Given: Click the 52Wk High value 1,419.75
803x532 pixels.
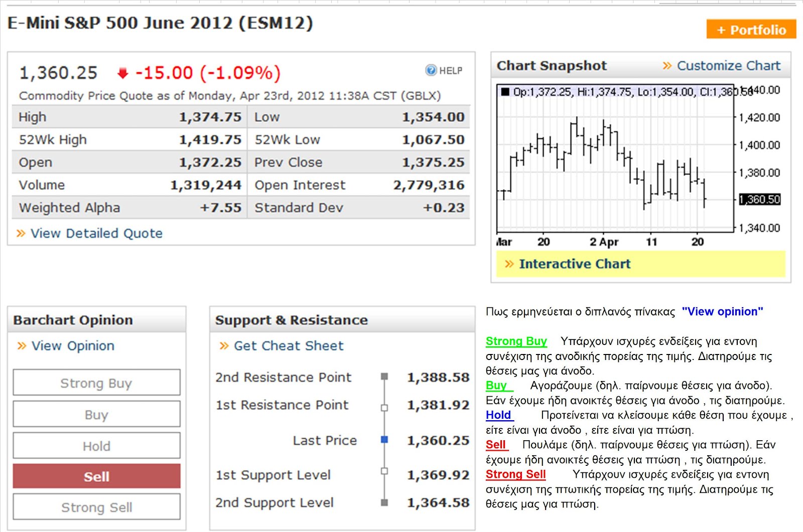Looking at the screenshot, I should click(x=210, y=140).
